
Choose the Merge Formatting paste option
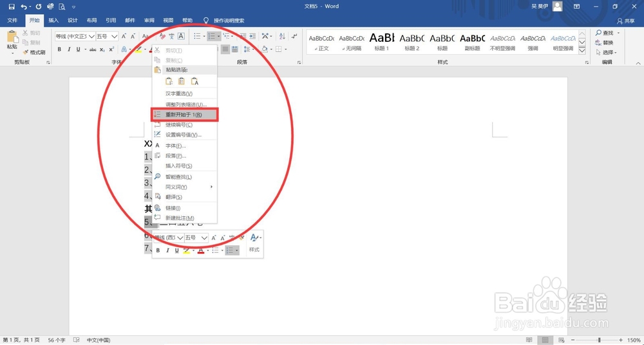click(182, 81)
